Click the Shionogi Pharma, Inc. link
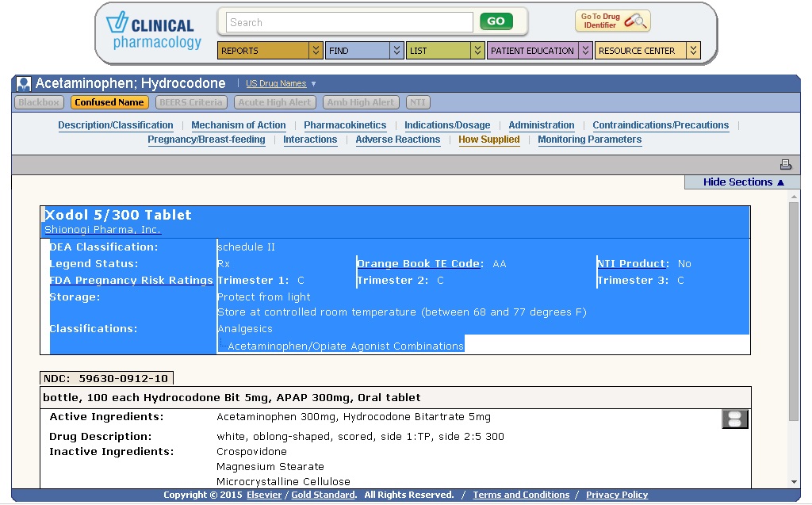The image size is (812, 505). click(x=102, y=229)
